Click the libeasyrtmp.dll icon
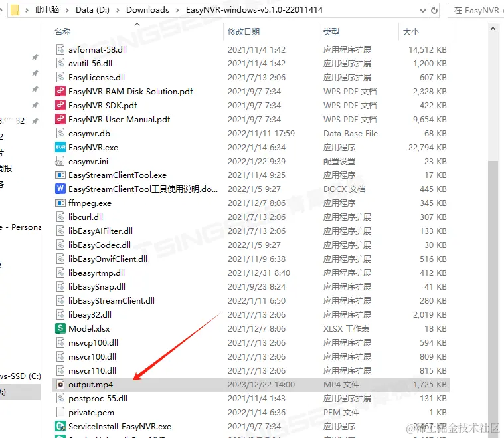Viewport: 504px width, 438px height. [x=60, y=273]
